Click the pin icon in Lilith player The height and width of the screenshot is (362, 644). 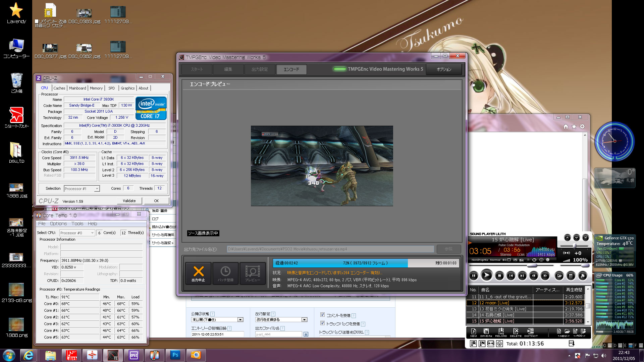(583, 276)
